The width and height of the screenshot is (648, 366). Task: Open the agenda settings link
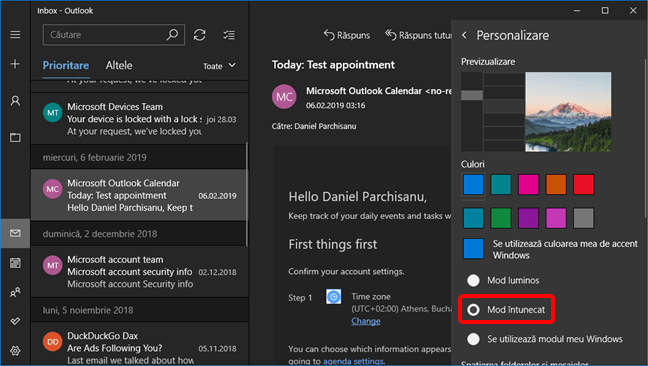[353, 361]
